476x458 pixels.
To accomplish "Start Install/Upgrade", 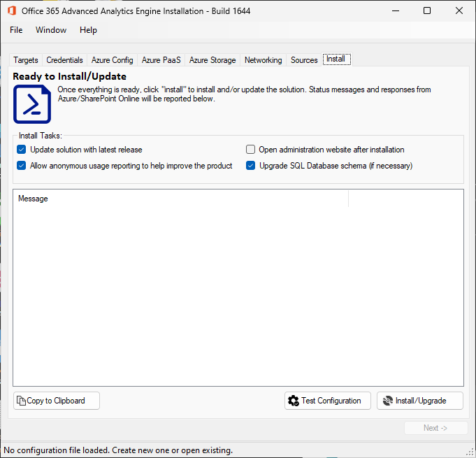I will click(x=420, y=401).
